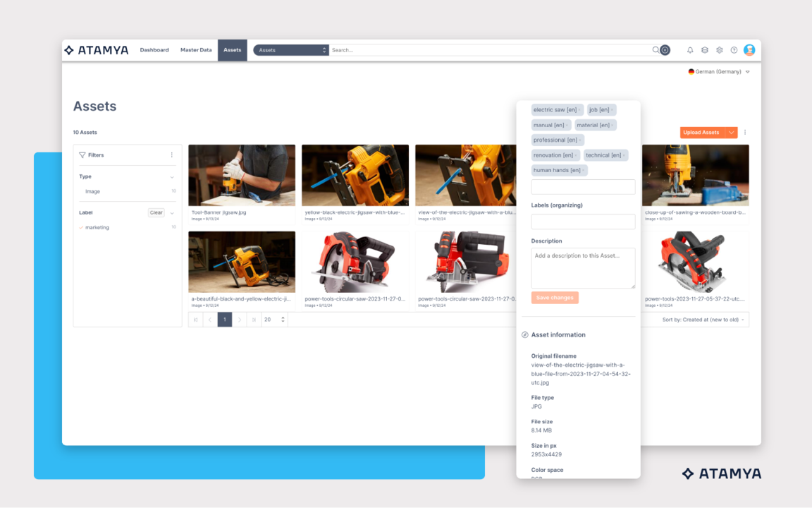This screenshot has height=508, width=812.
Task: Open the Sort by Created at dropdown
Action: tap(703, 320)
